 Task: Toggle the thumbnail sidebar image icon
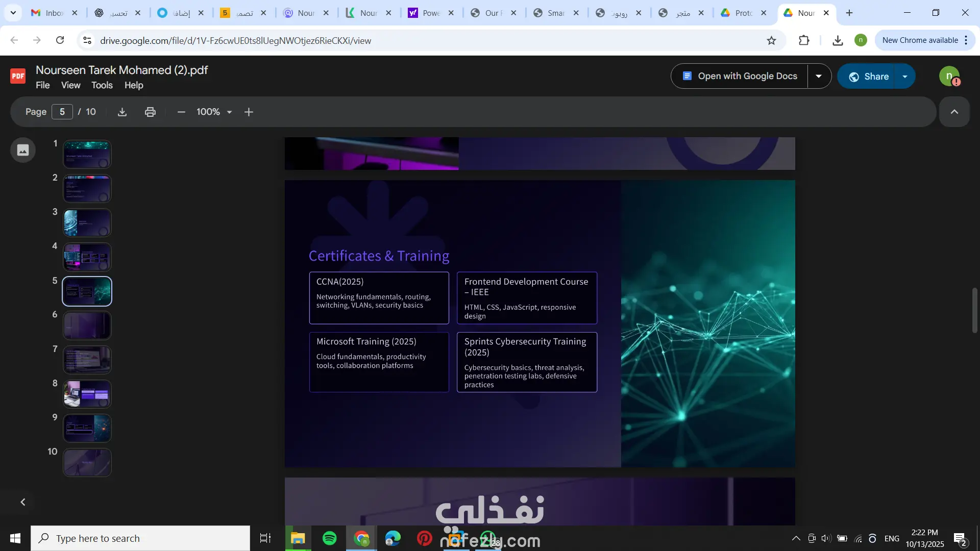coord(23,150)
